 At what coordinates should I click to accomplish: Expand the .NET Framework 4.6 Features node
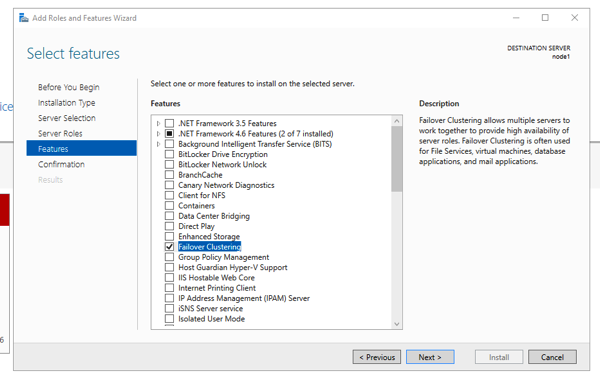pyautogui.click(x=158, y=134)
